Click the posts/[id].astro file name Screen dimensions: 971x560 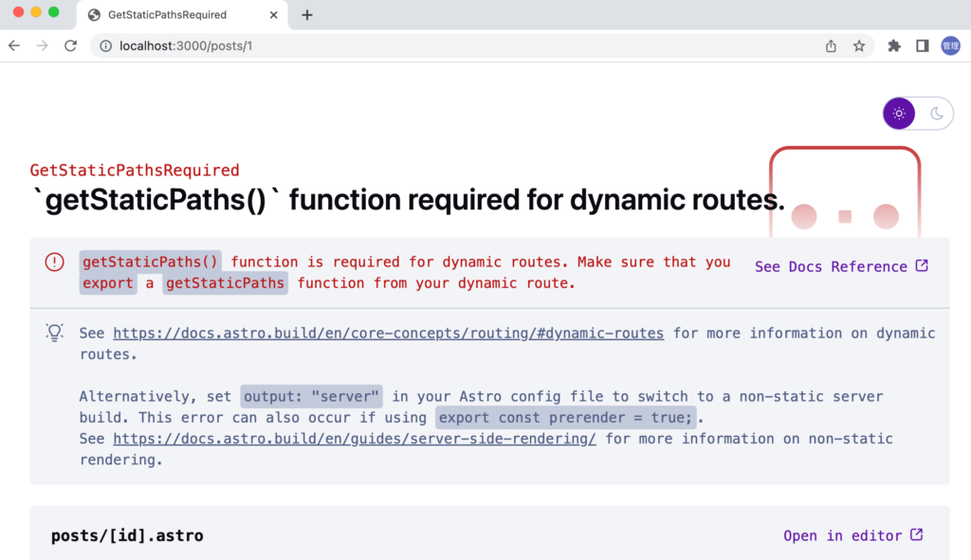[x=127, y=535]
